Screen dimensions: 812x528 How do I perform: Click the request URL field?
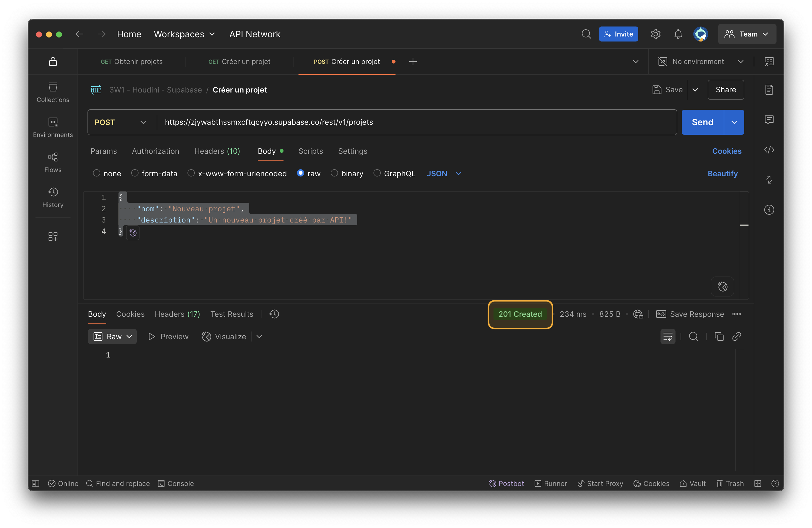pos(417,122)
